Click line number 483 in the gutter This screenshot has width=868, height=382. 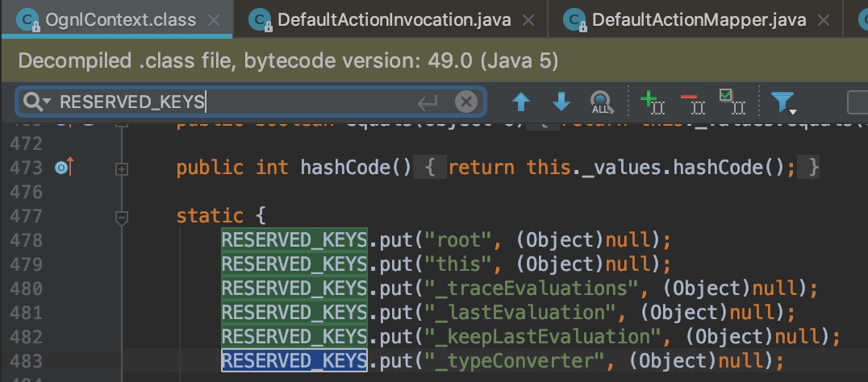coord(26,362)
